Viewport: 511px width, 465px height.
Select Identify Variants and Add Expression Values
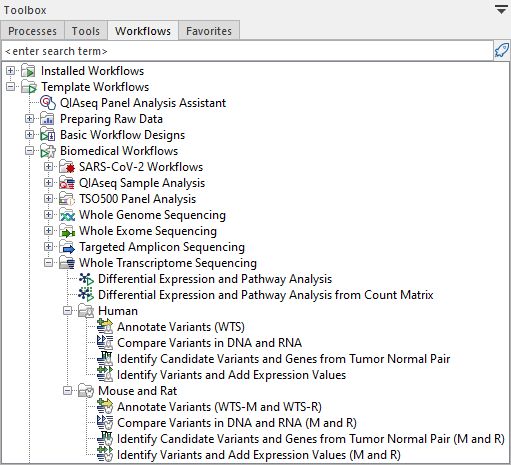(x=231, y=375)
